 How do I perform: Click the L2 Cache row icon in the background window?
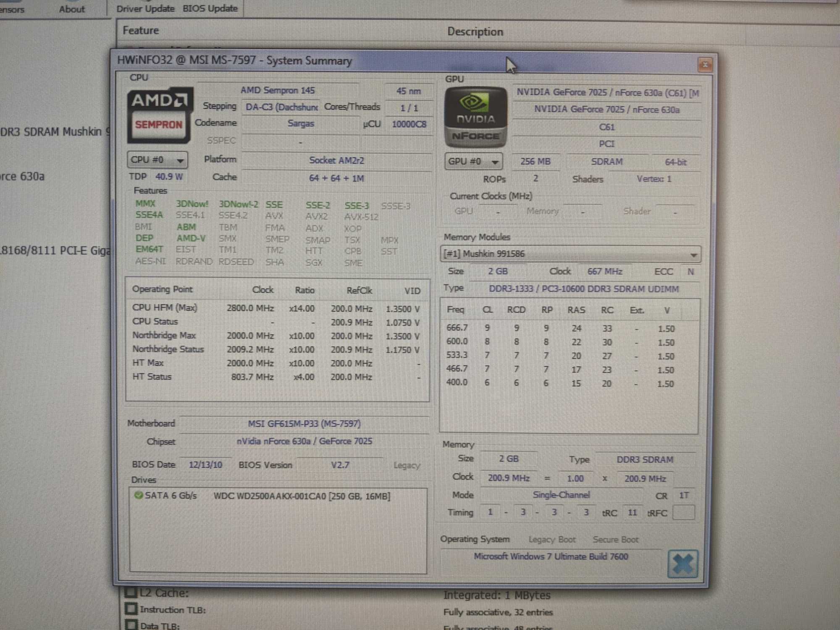tap(131, 592)
